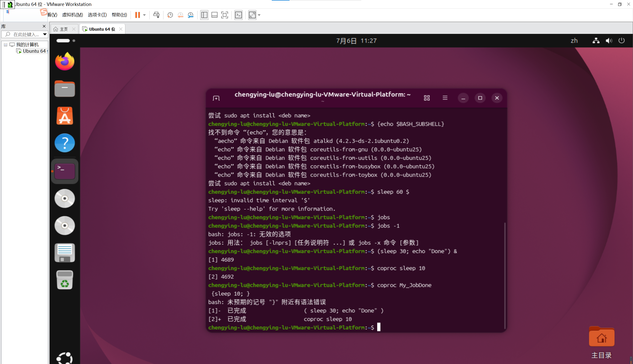This screenshot has height=364, width=633.
Task: Open the library search dropdown arrow
Action: (45, 34)
